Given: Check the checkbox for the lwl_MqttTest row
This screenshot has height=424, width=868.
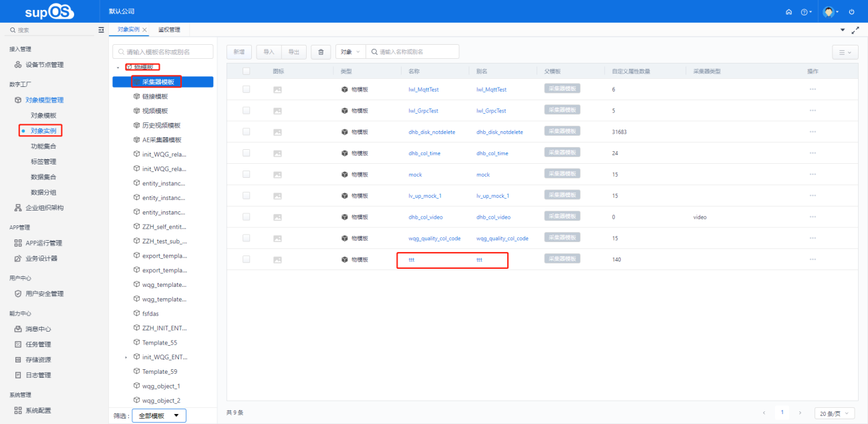Looking at the screenshot, I should pos(247,89).
